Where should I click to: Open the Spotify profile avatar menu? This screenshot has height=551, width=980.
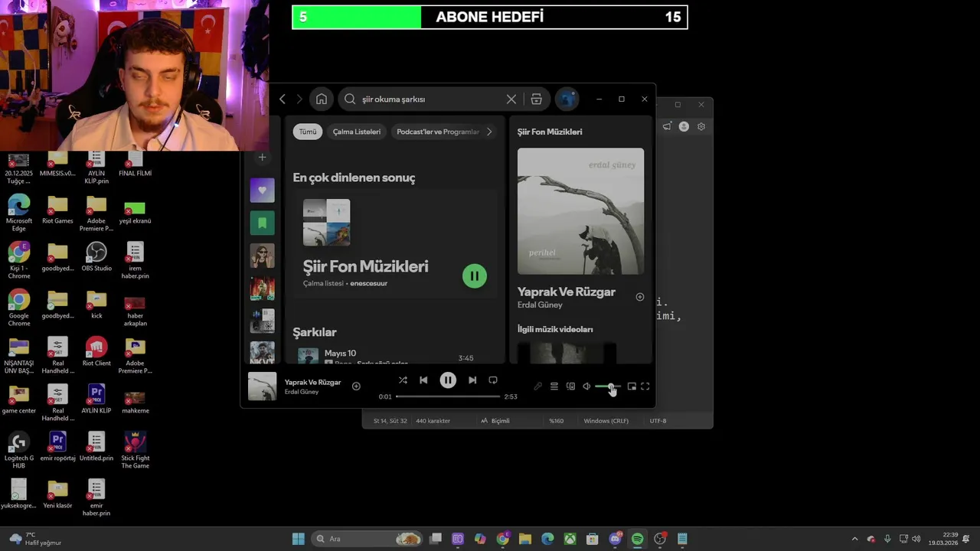pyautogui.click(x=567, y=99)
